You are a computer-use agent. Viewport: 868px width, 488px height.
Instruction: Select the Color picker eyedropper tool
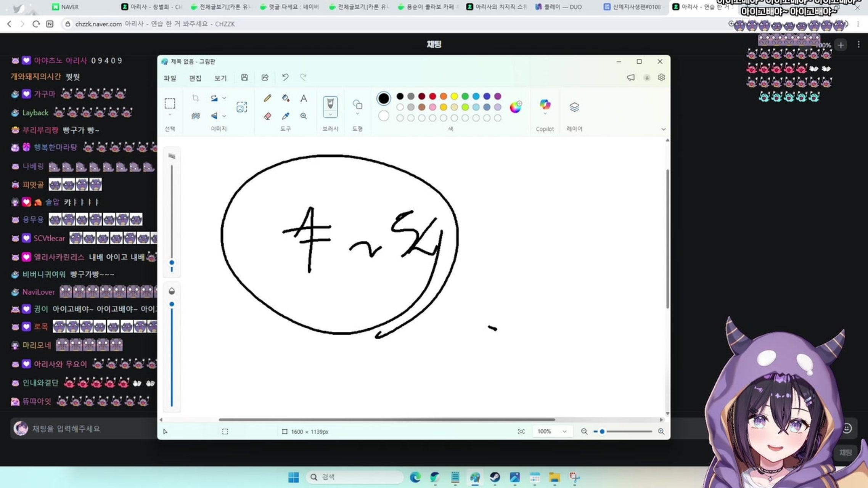(x=285, y=116)
